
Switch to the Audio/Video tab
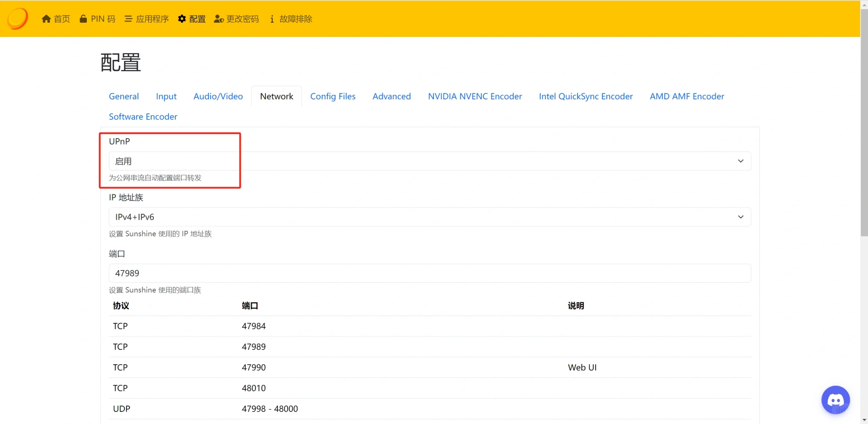(x=218, y=96)
